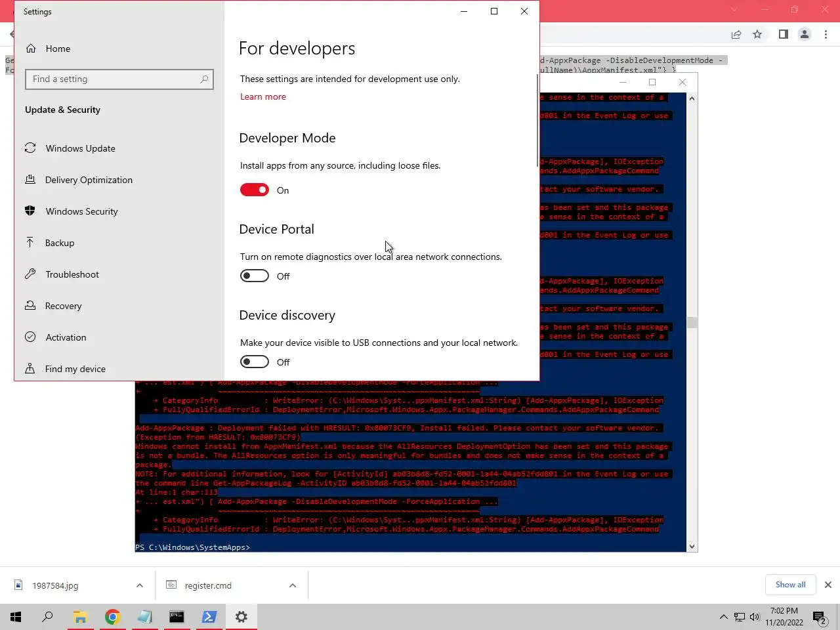Click the PowerShell prompt line
The height and width of the screenshot is (630, 840).
click(192, 547)
